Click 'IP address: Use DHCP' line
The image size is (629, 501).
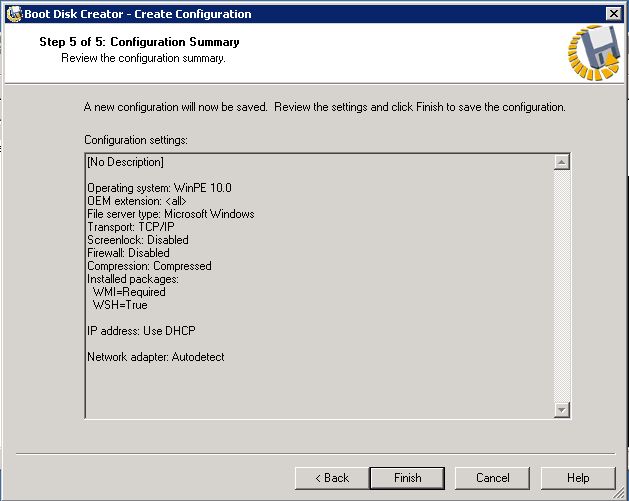pyautogui.click(x=141, y=331)
